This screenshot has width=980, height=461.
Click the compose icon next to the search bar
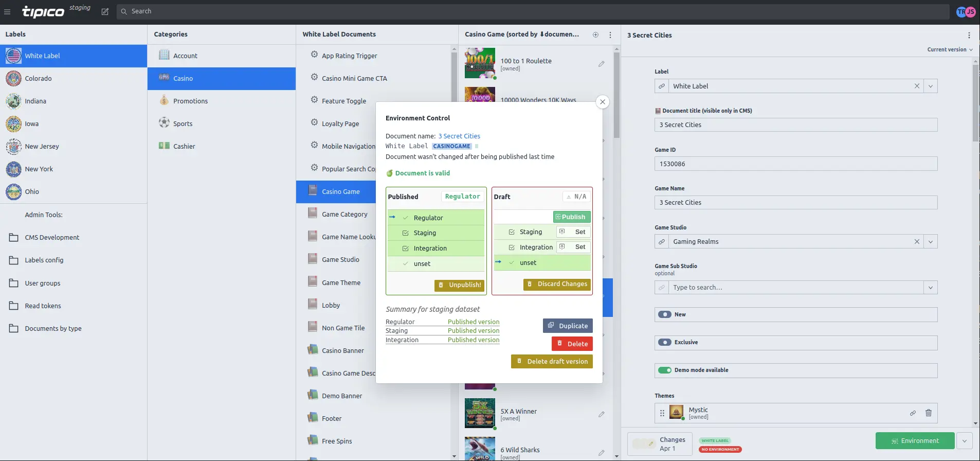105,11
